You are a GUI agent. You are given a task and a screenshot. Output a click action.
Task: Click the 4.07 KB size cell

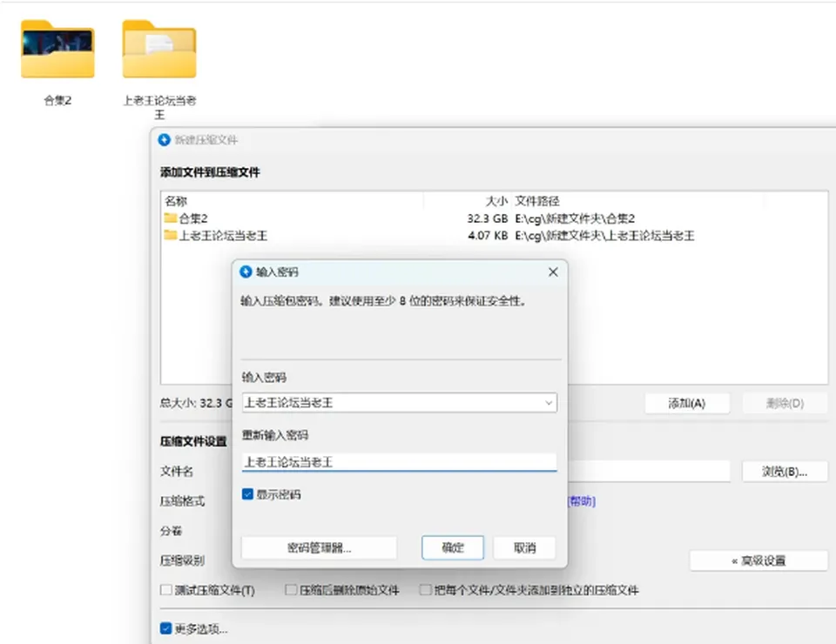pos(488,236)
